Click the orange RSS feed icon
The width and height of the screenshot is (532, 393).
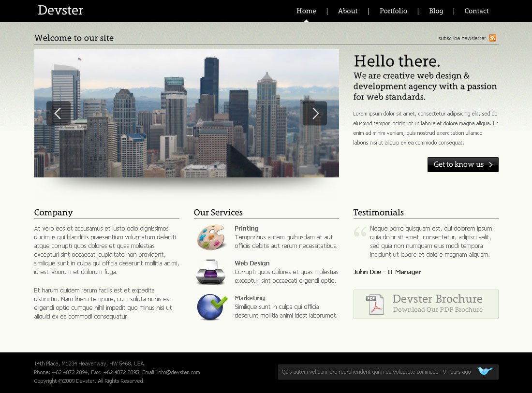click(492, 38)
